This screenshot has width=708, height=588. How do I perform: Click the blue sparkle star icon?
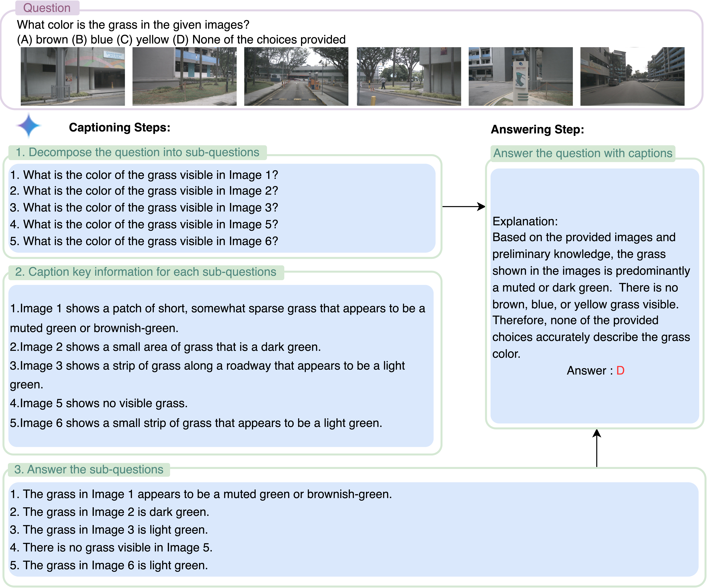point(29,125)
